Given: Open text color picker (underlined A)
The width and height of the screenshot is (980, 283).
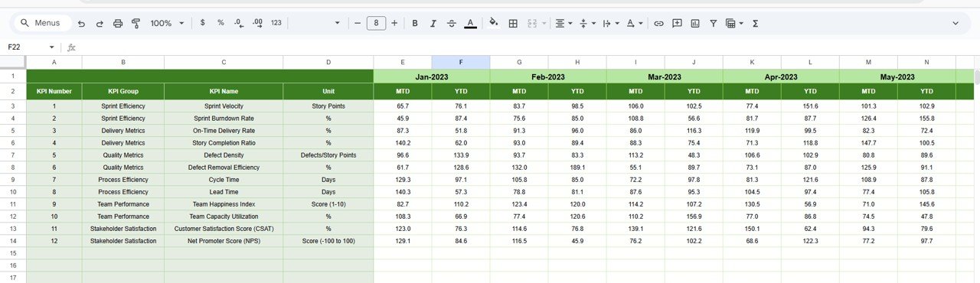Looking at the screenshot, I should point(470,24).
